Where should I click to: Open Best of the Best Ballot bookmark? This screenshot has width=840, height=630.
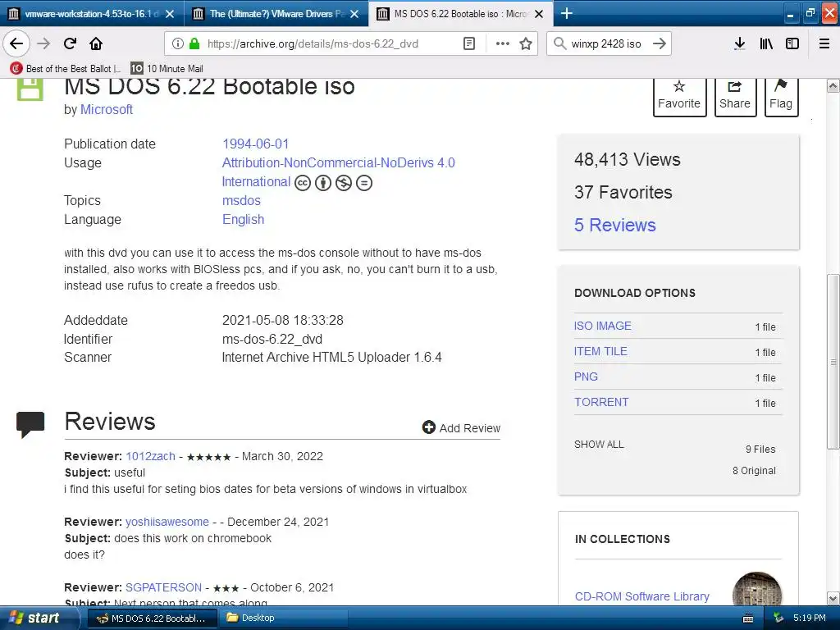(66, 69)
